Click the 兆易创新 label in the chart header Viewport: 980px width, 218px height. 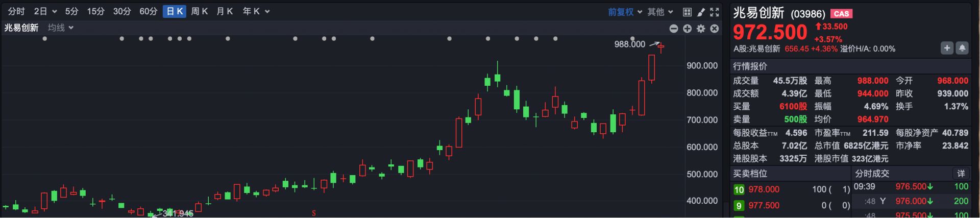click(21, 28)
